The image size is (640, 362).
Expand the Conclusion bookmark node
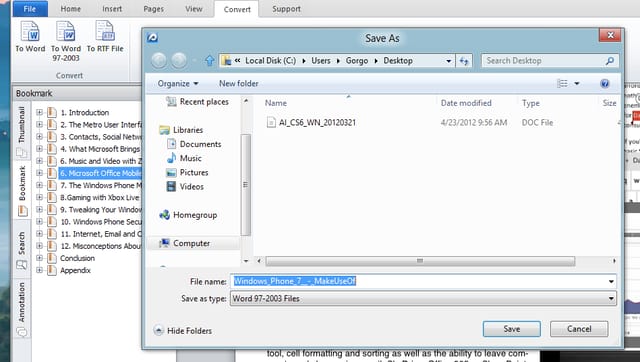(39, 258)
